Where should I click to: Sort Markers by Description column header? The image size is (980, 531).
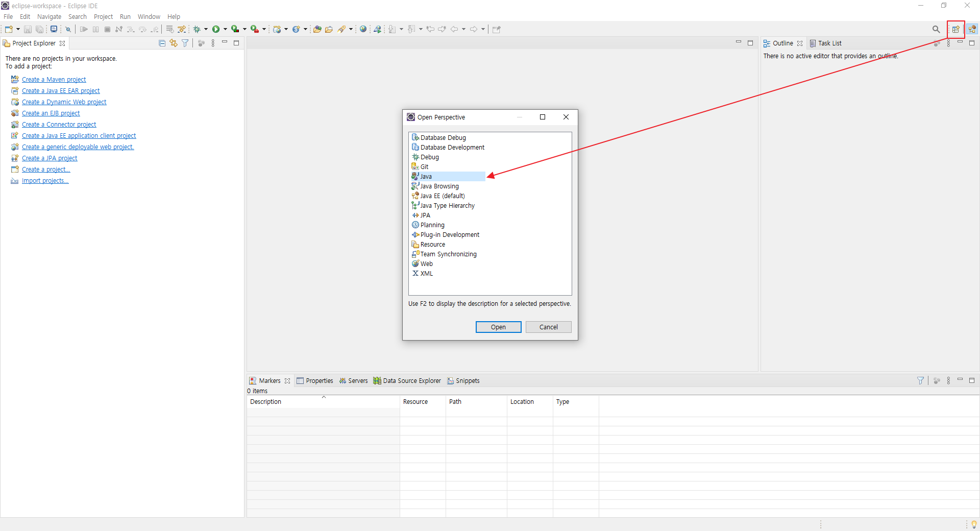point(323,402)
